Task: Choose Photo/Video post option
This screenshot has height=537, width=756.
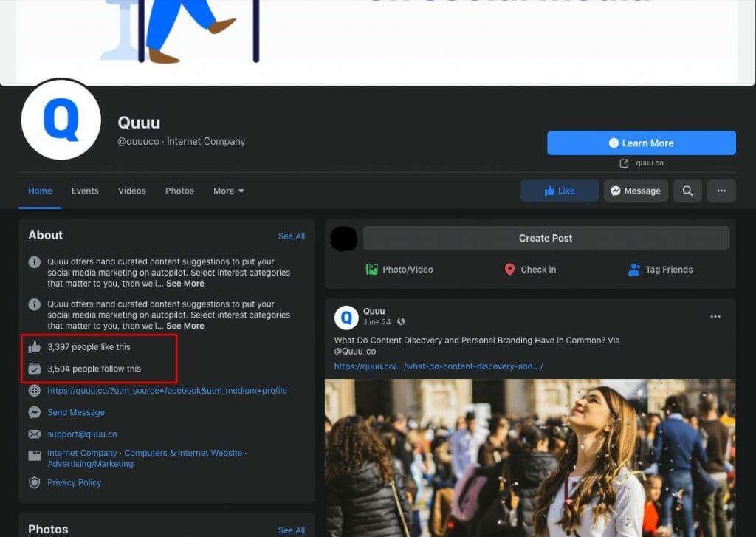Action: (399, 269)
